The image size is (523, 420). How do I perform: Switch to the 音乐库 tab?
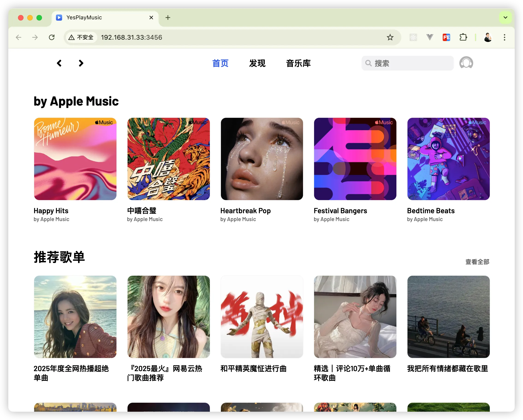(298, 63)
